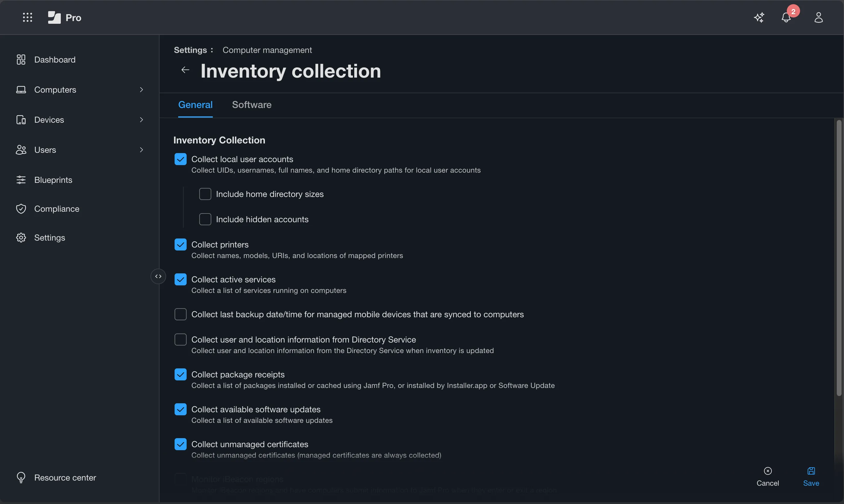Image resolution: width=844 pixels, height=504 pixels.
Task: Expand the Devices menu chevron
Action: click(x=141, y=120)
